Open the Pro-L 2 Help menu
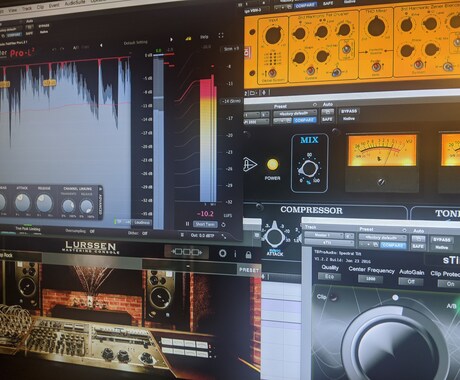Viewport: 460px width, 380px height. click(x=204, y=37)
